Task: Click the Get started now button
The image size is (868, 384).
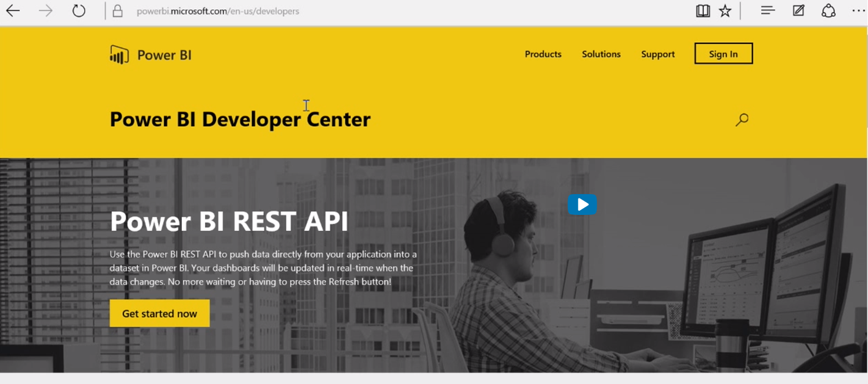Action: click(x=159, y=313)
